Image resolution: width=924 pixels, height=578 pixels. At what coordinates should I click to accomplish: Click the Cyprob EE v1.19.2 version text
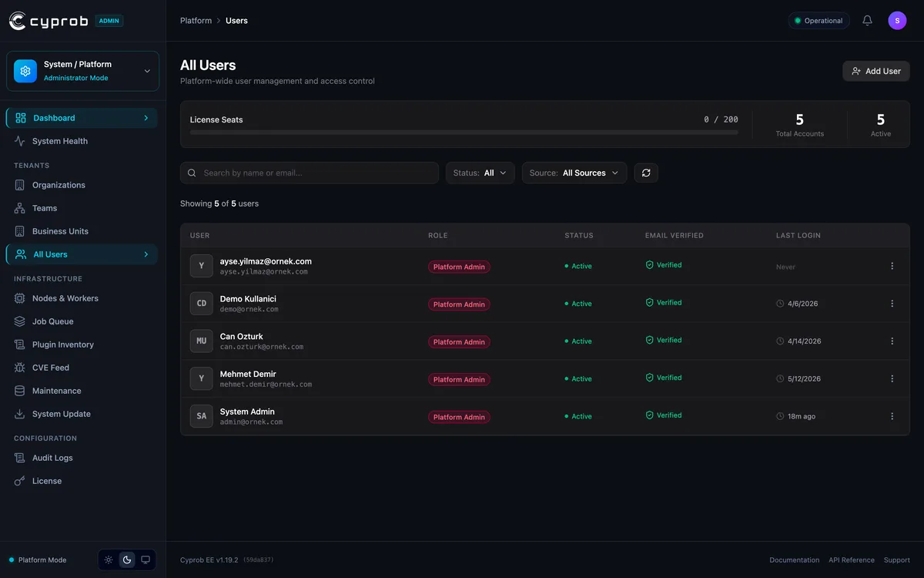click(x=209, y=560)
